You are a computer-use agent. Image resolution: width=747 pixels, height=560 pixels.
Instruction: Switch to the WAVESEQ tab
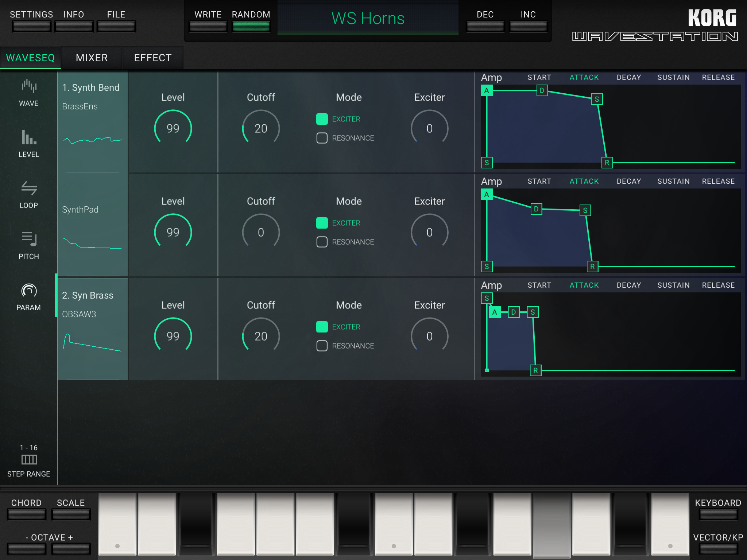pos(30,58)
